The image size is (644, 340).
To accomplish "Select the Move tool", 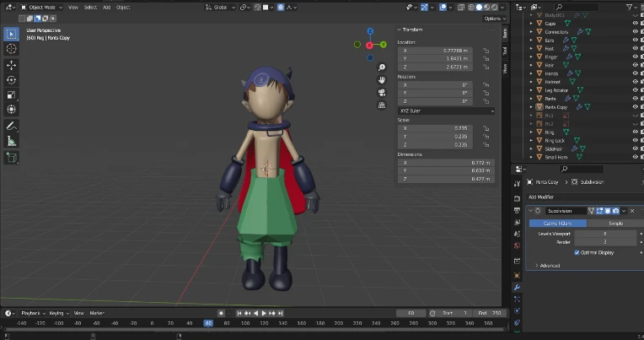I will pos(11,65).
